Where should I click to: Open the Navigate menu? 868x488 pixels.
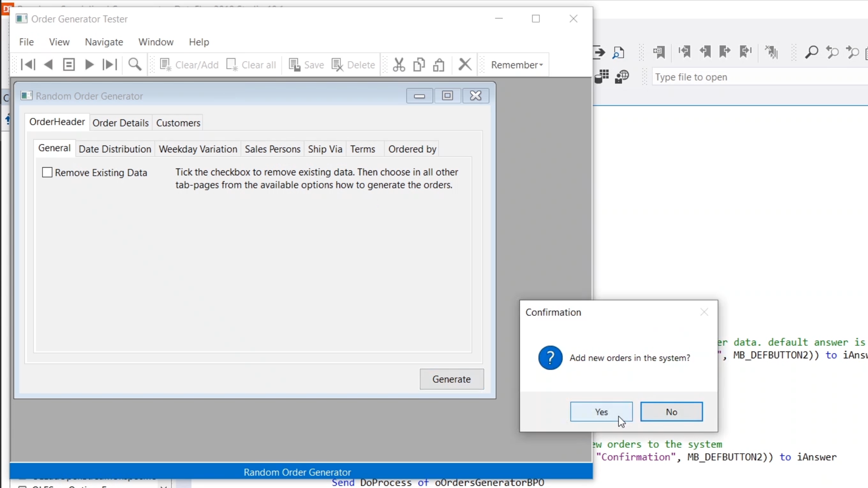click(104, 42)
